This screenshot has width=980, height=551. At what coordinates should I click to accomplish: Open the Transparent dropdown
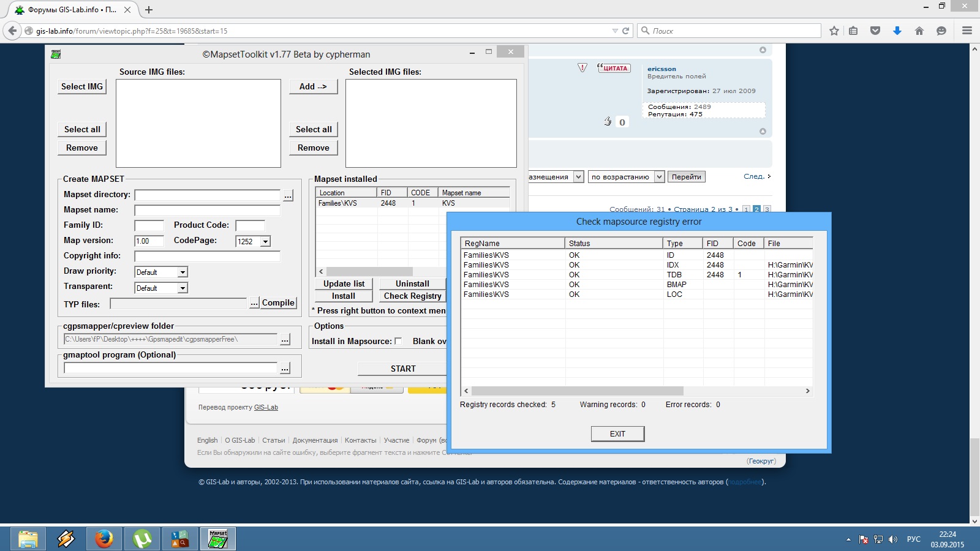pyautogui.click(x=182, y=288)
